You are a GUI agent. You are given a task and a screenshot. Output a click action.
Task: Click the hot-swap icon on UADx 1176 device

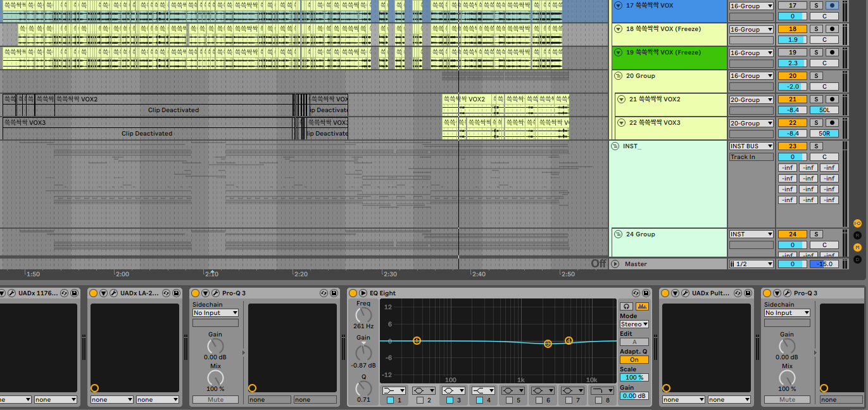point(64,293)
